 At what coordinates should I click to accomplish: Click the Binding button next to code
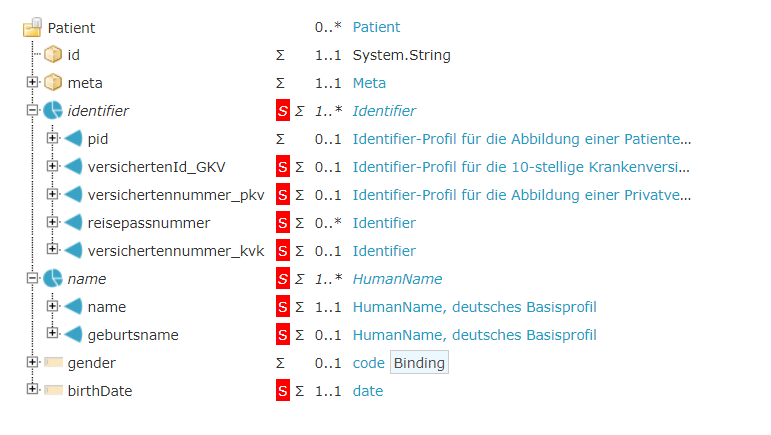(x=419, y=363)
